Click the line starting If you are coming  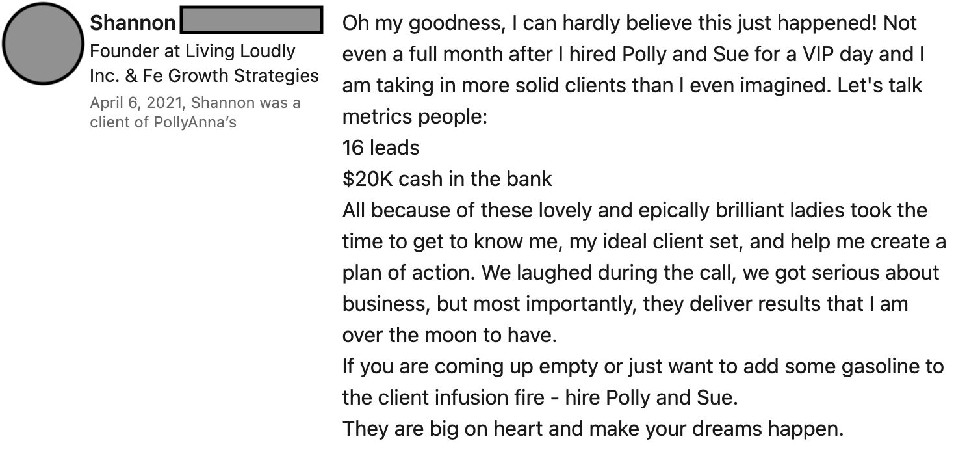pyautogui.click(x=643, y=366)
